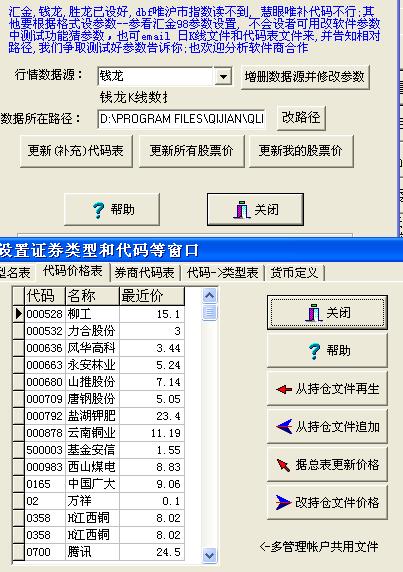Click the question mark icon in lower 帮助 button
The width and height of the screenshot is (403, 572).
(314, 351)
